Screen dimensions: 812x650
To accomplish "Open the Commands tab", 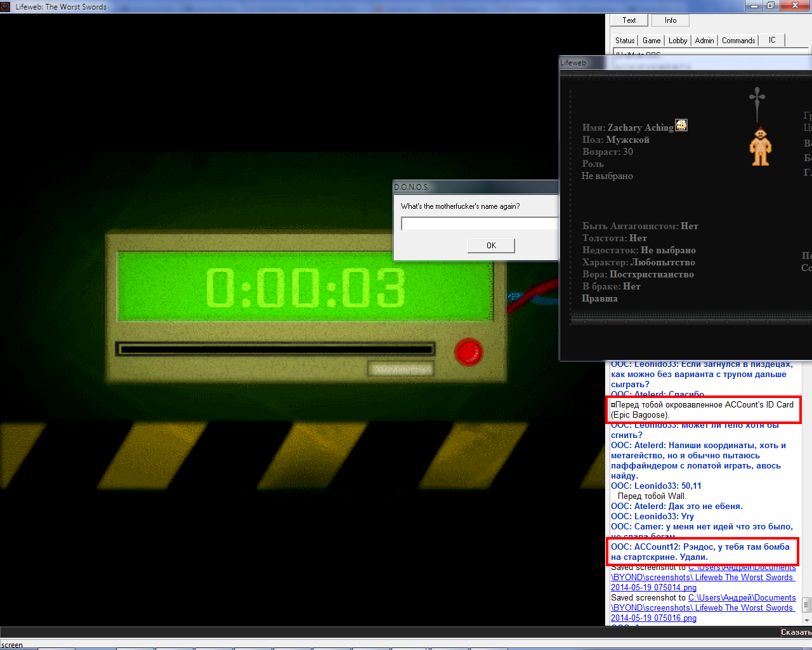I will [x=738, y=41].
